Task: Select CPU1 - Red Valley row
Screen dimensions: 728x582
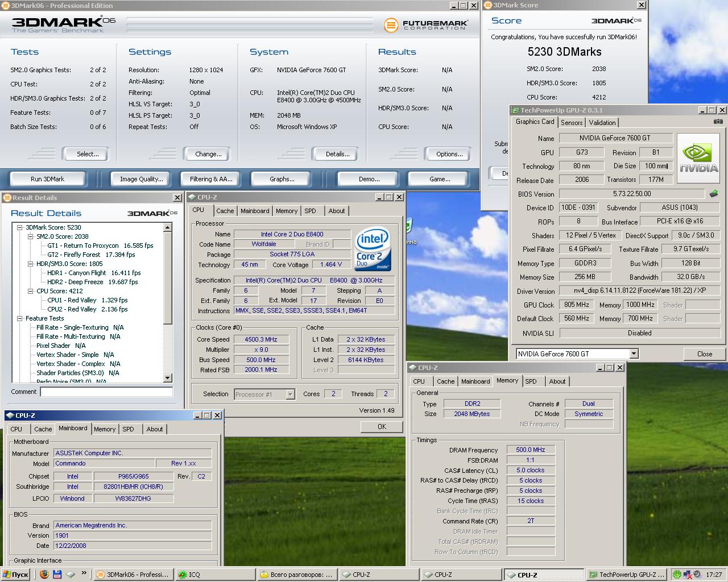Action: click(x=88, y=300)
